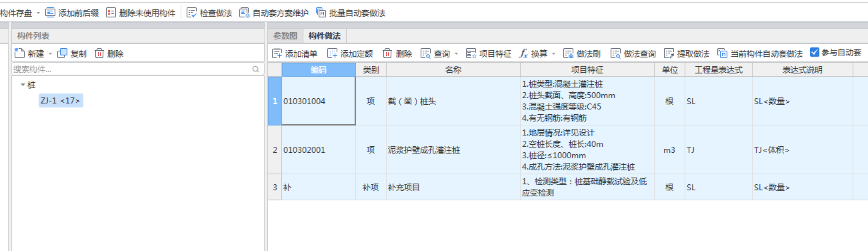Click 添加清单 in the 构件做法 toolbar
This screenshot has height=251, width=868.
[295, 53]
